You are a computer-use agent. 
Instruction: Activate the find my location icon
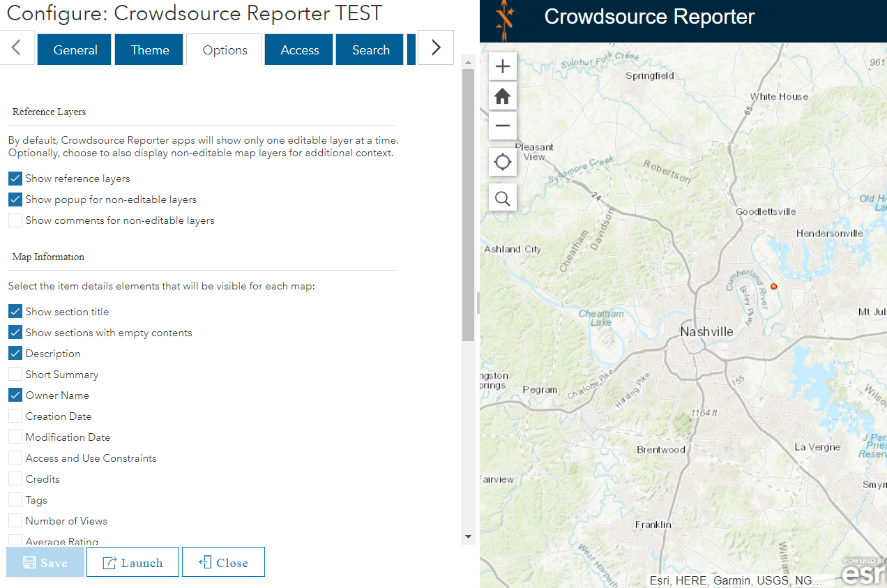pos(503,161)
